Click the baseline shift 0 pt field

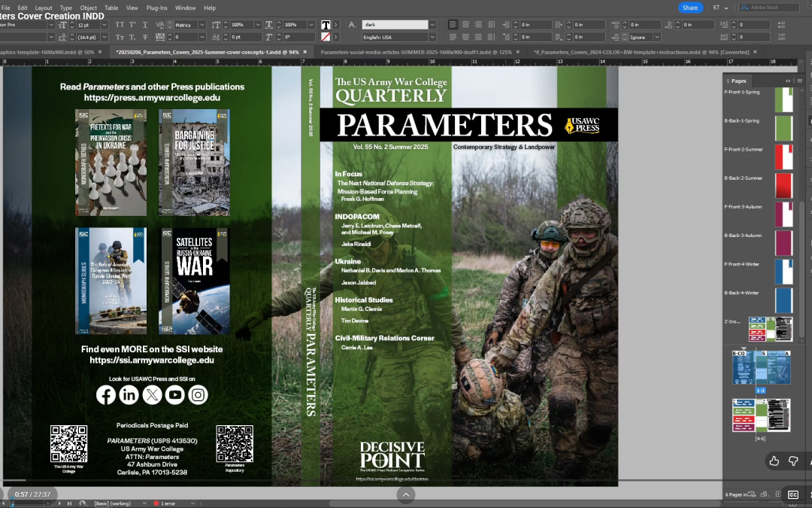(x=245, y=38)
